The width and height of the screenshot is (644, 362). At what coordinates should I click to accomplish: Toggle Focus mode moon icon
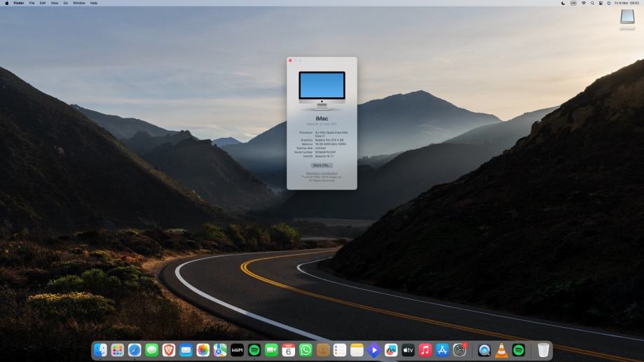(563, 3)
